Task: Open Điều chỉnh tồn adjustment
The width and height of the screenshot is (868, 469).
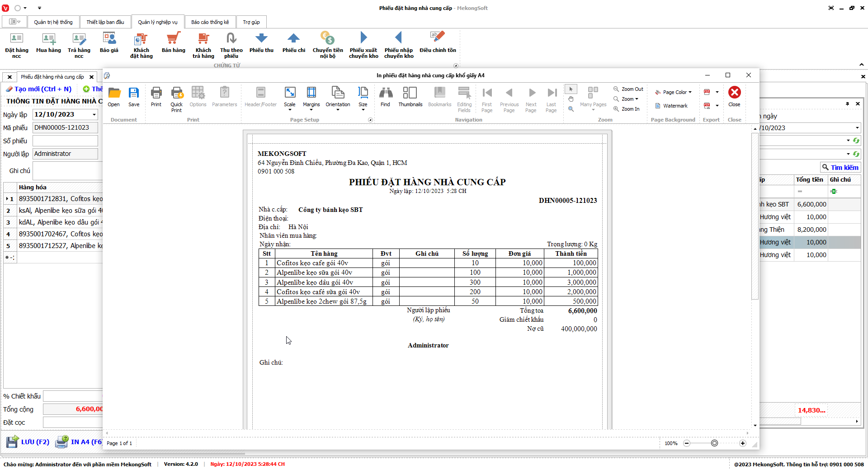Action: pyautogui.click(x=438, y=43)
